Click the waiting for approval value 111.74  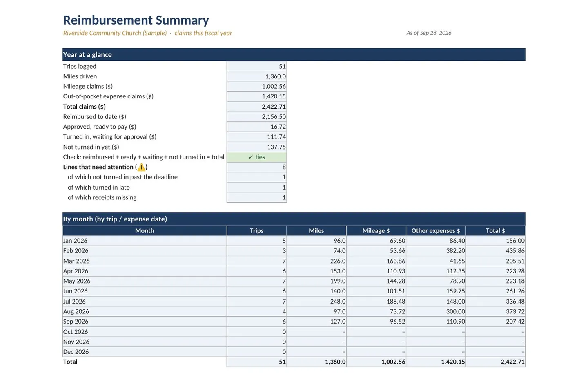(256, 137)
